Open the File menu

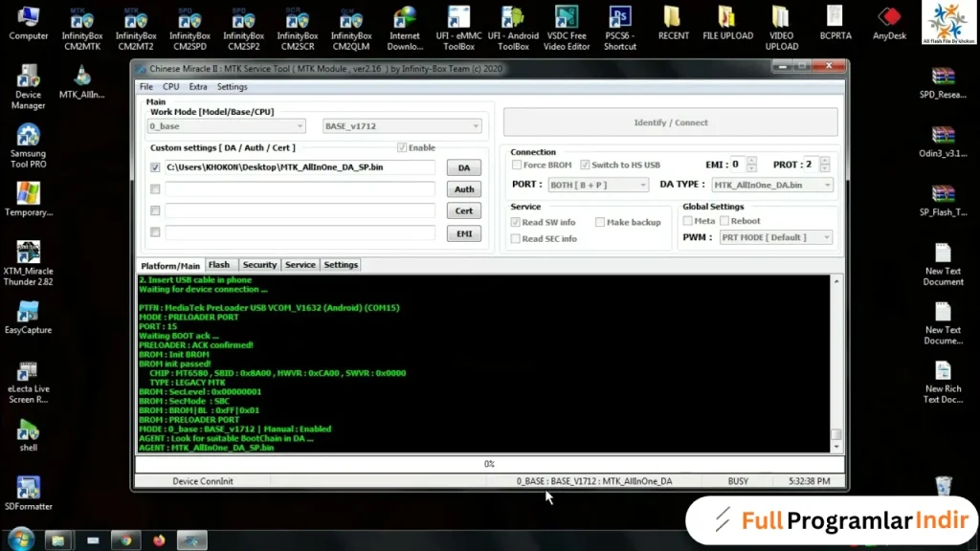(x=146, y=87)
